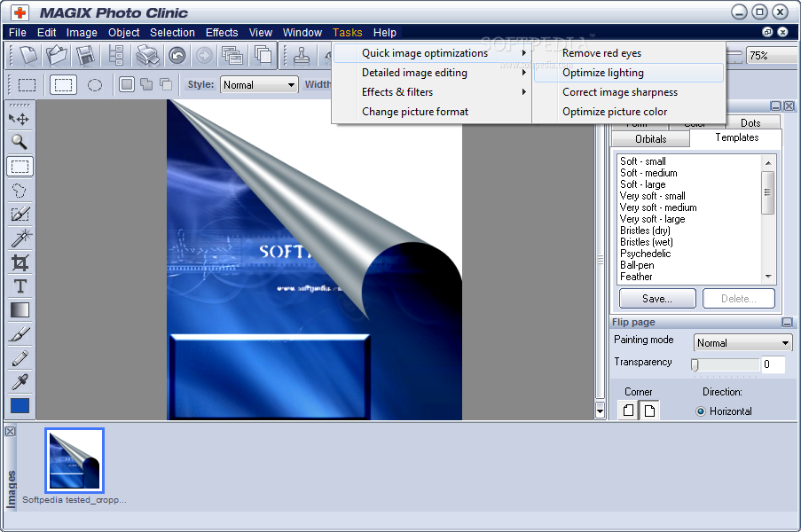The image size is (801, 532).
Task: Open the file browser tree icon
Action: [x=117, y=55]
